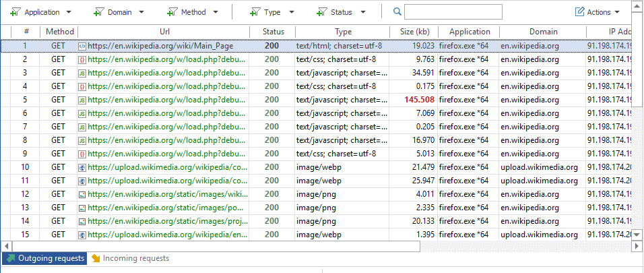This screenshot has width=644, height=273.
Task: Switch to the Outgoing requests tab
Action: (44, 259)
